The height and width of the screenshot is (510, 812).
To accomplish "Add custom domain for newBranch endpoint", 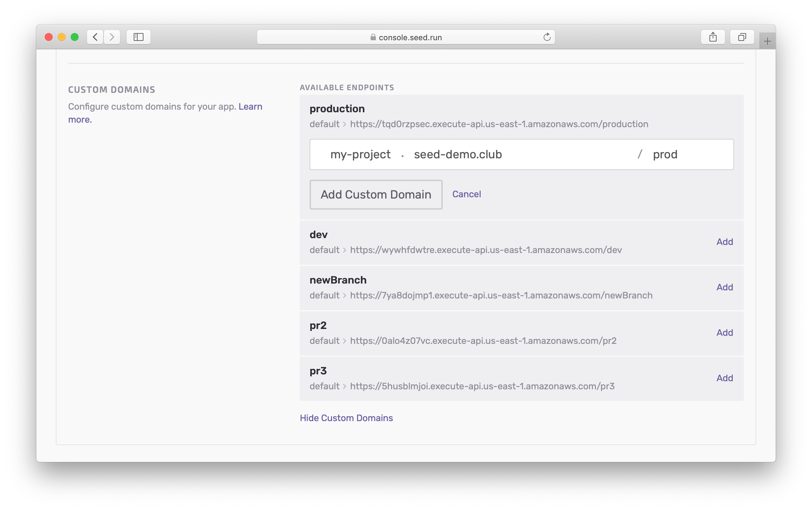I will pyautogui.click(x=724, y=287).
